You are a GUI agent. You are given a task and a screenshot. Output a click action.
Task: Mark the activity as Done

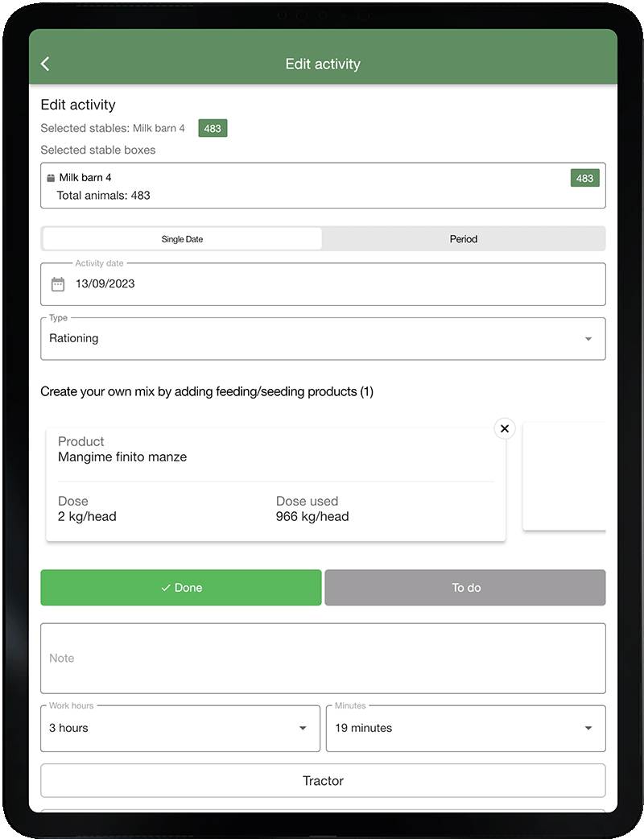[181, 588]
